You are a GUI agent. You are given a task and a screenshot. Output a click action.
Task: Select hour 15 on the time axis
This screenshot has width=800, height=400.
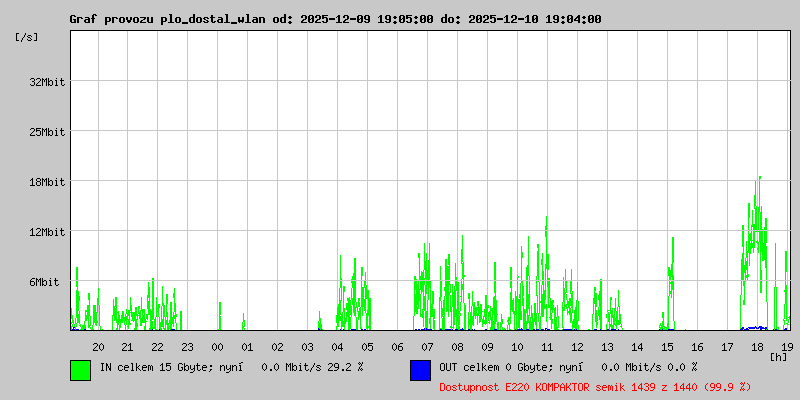[x=667, y=347]
